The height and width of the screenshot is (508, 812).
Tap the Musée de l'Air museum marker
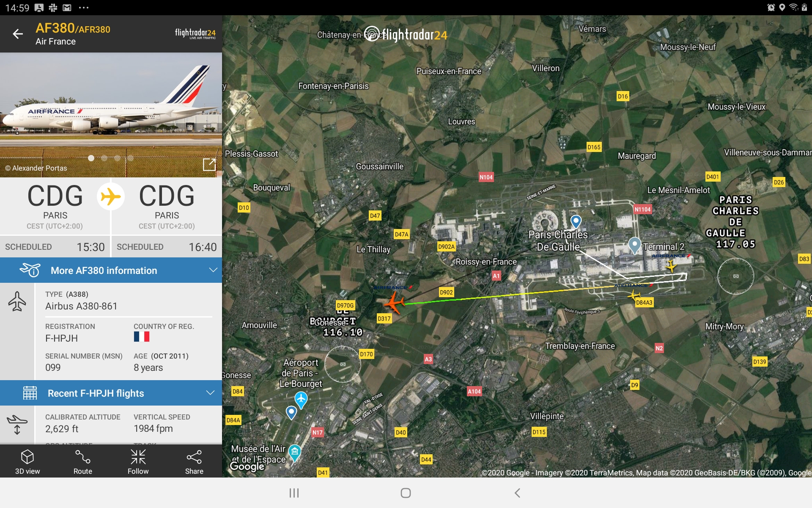(x=295, y=453)
